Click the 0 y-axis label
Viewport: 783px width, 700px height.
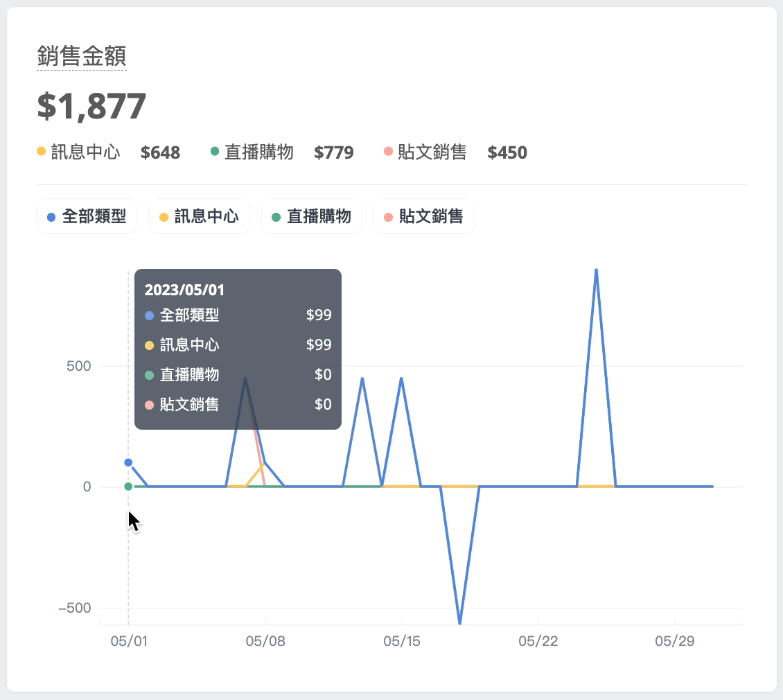pyautogui.click(x=87, y=487)
